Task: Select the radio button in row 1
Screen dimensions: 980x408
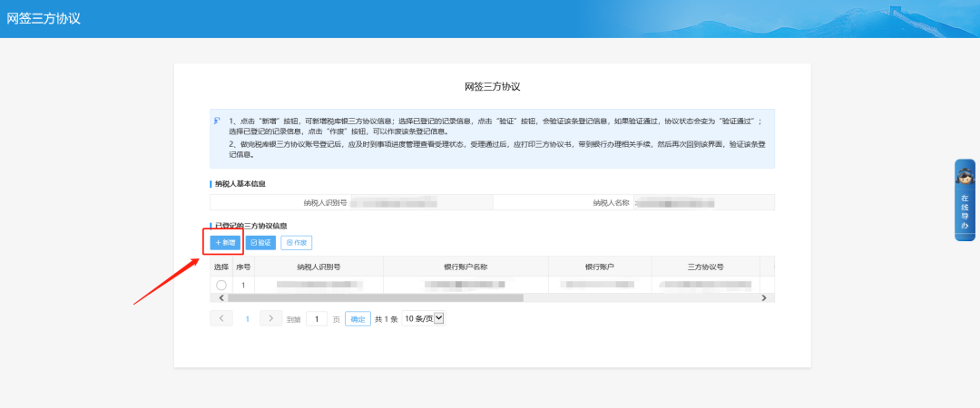Action: 221,285
